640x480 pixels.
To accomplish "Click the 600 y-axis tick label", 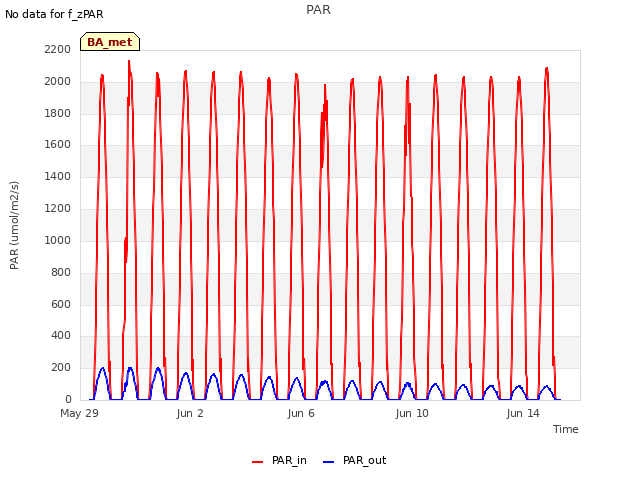I will click(x=61, y=304).
